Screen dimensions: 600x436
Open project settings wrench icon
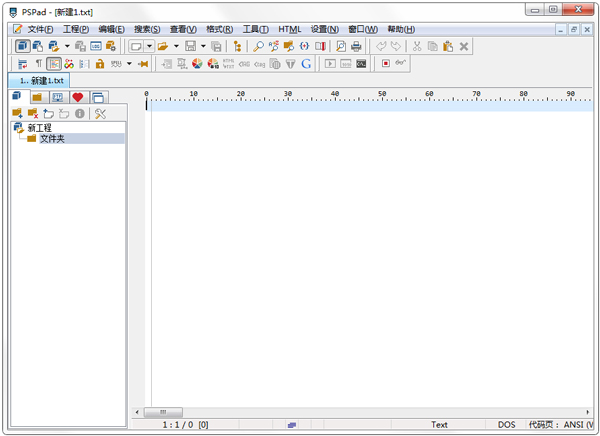click(99, 114)
